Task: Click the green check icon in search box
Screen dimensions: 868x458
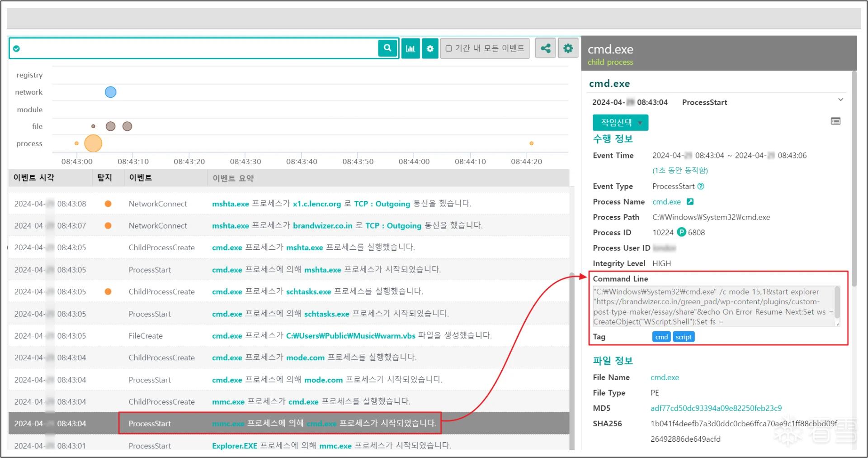Action: pyautogui.click(x=17, y=48)
